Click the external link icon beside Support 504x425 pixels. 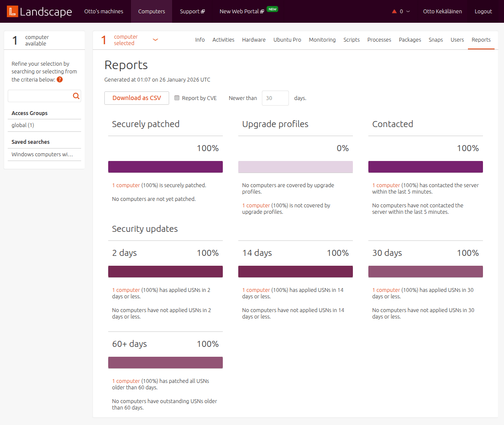click(202, 11)
